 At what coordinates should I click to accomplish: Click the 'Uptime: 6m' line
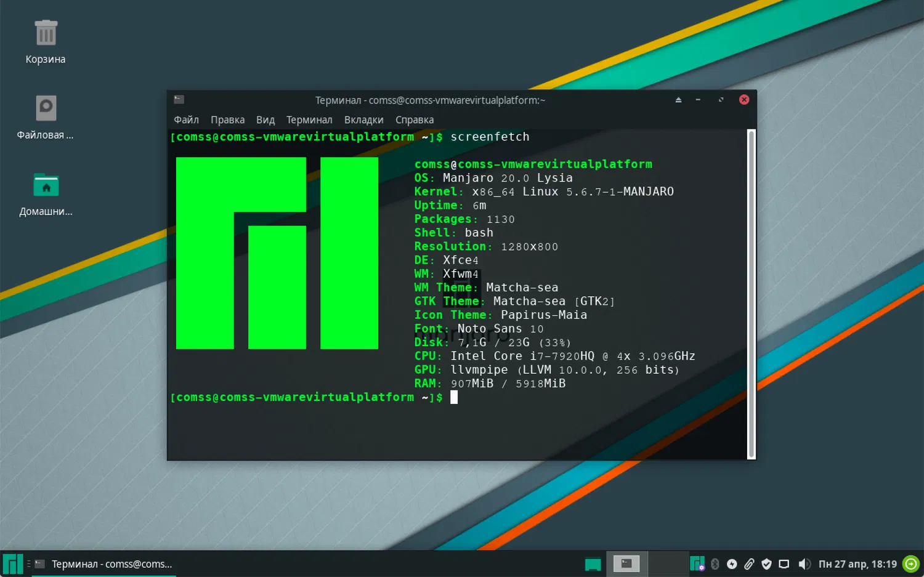tap(450, 205)
